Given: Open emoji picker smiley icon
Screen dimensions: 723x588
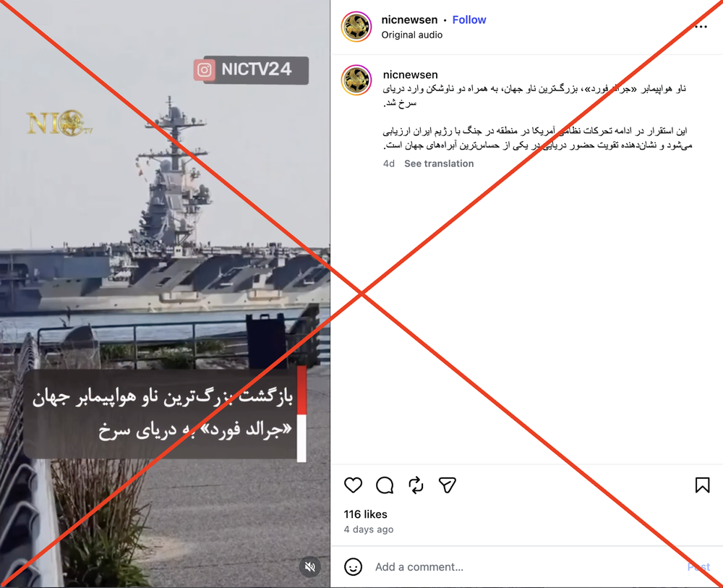Looking at the screenshot, I should [x=354, y=567].
